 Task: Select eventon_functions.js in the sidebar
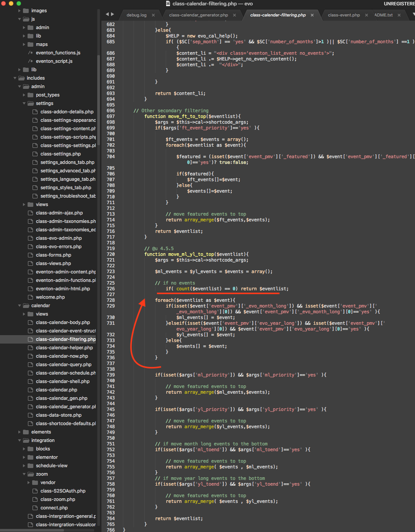click(58, 53)
